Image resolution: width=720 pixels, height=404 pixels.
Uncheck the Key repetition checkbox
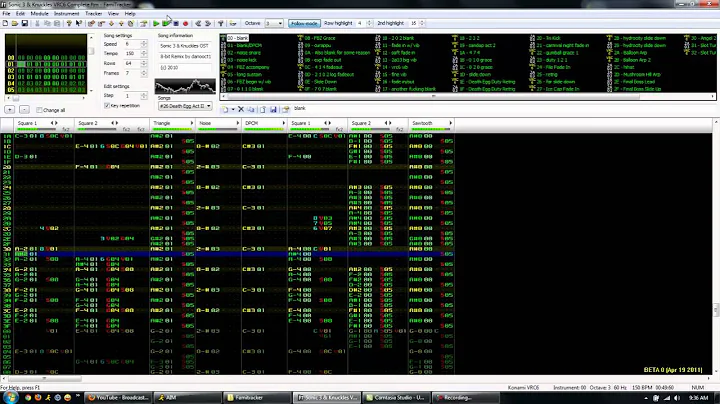[x=107, y=106]
